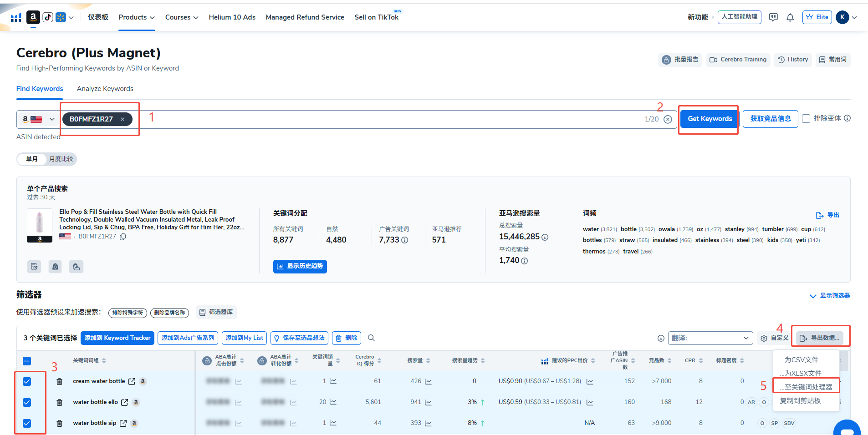This screenshot has height=435, width=868.
Task: Toggle the select-all keywords header checkbox
Action: tap(27, 361)
